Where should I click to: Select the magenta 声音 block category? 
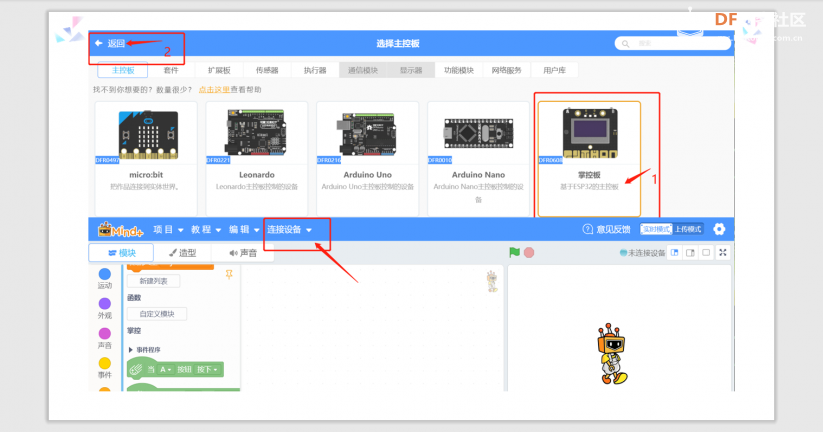(104, 338)
